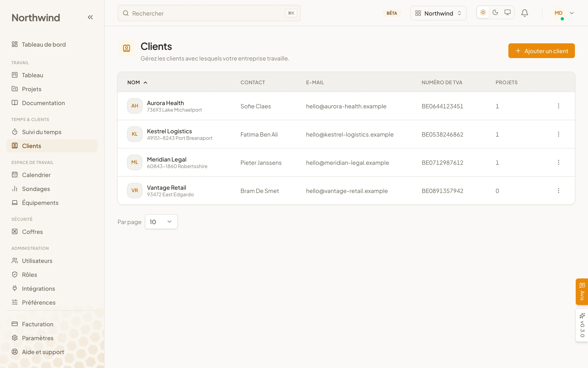Open the Par page 10 dropdown
Viewport: 588px width, 368px height.
pos(161,222)
